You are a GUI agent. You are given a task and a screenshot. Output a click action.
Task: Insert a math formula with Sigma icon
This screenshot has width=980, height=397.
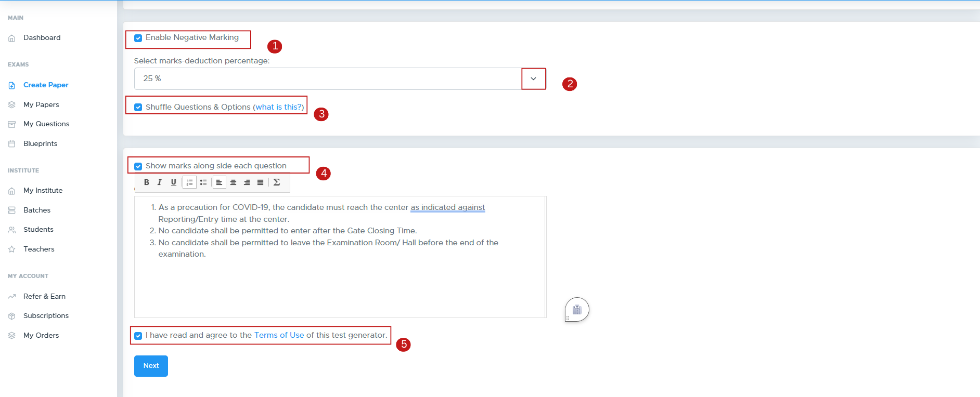(x=277, y=182)
